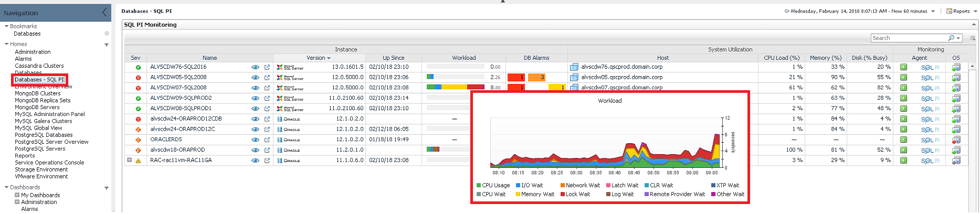Select MySQL Global View in navigation
The width and height of the screenshot is (980, 214).
coord(38,128)
